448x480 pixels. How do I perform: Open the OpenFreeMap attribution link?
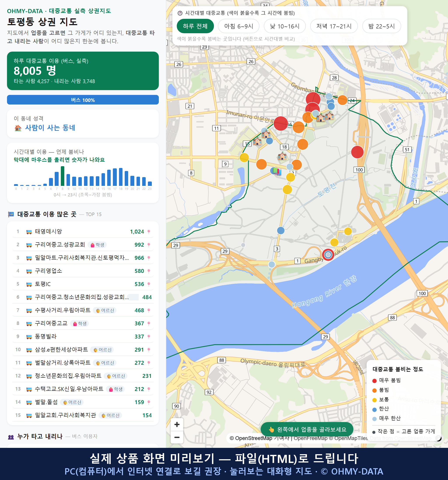pos(311,438)
